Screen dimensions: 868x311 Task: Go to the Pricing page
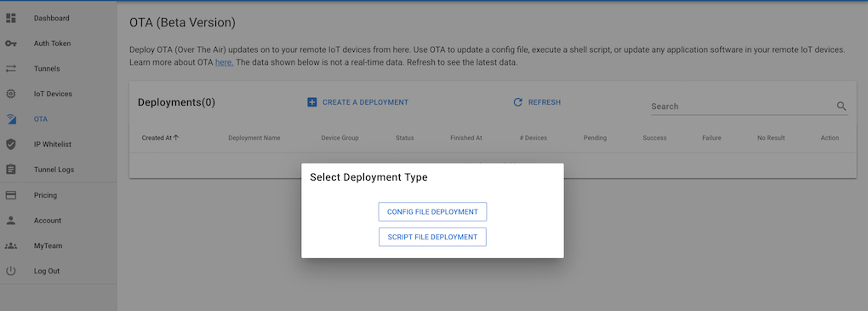click(x=58, y=195)
